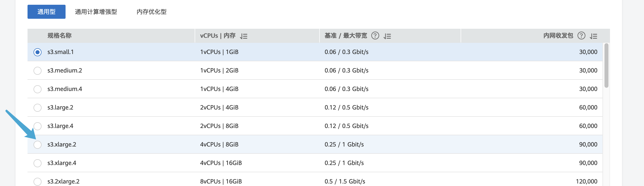Image resolution: width=644 pixels, height=186 pixels.
Task: Click the 规格名称 column header
Action: tap(60, 36)
